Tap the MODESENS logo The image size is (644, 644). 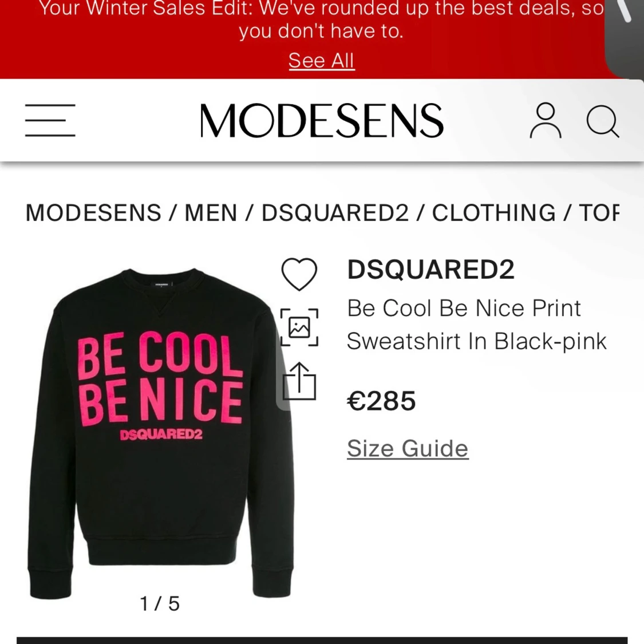tap(322, 121)
